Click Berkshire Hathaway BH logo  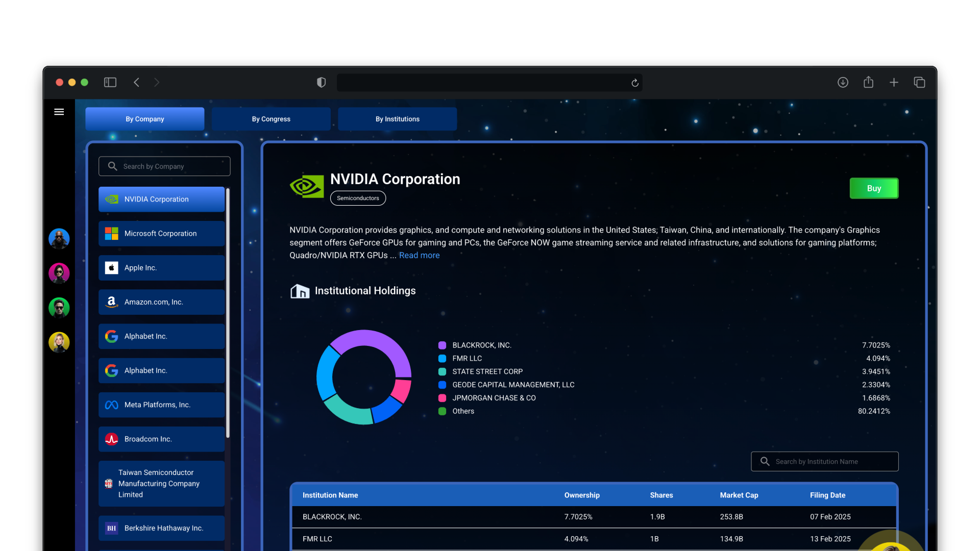click(x=112, y=528)
